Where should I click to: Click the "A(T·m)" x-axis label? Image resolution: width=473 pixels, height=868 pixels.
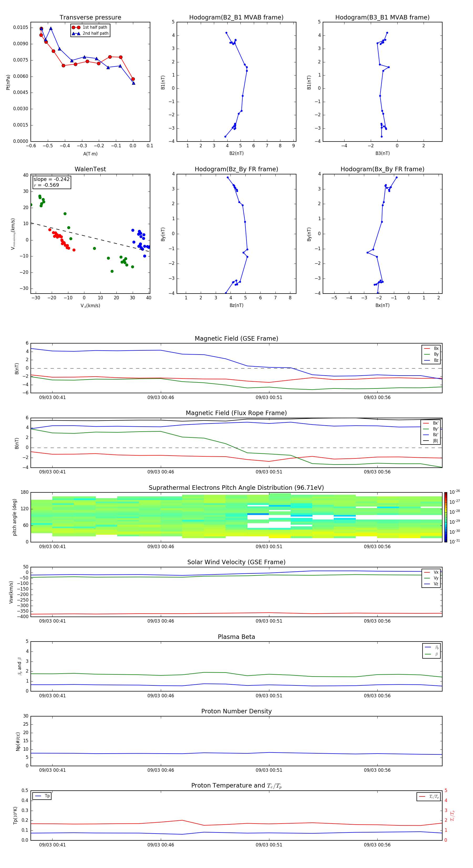pos(90,154)
